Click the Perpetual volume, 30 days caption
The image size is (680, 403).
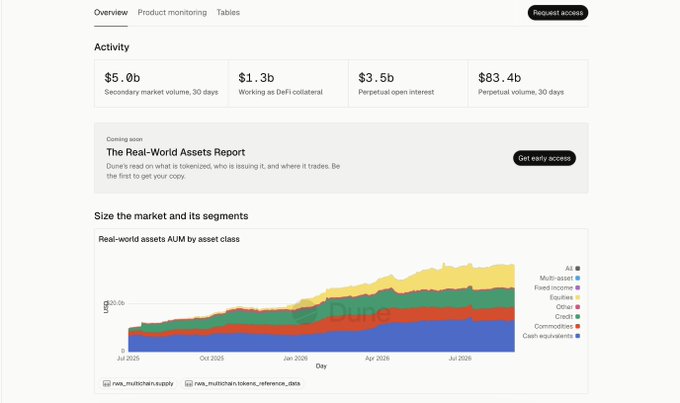tap(521, 92)
